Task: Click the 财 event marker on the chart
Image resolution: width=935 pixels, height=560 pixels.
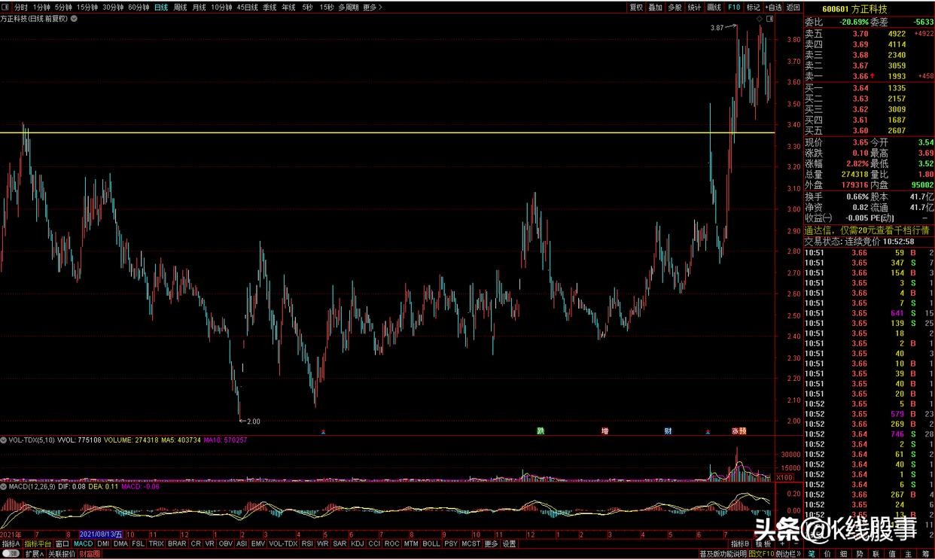Action: [668, 431]
